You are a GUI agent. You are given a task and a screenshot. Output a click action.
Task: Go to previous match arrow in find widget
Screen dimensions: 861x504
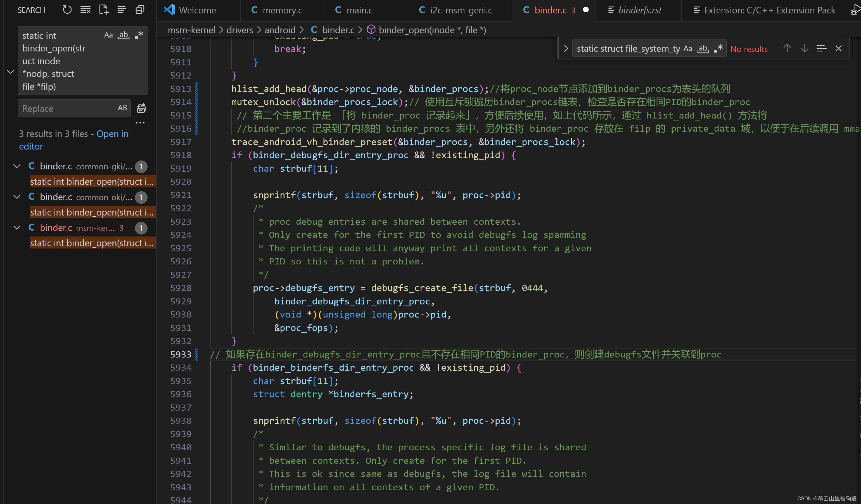[x=787, y=49]
